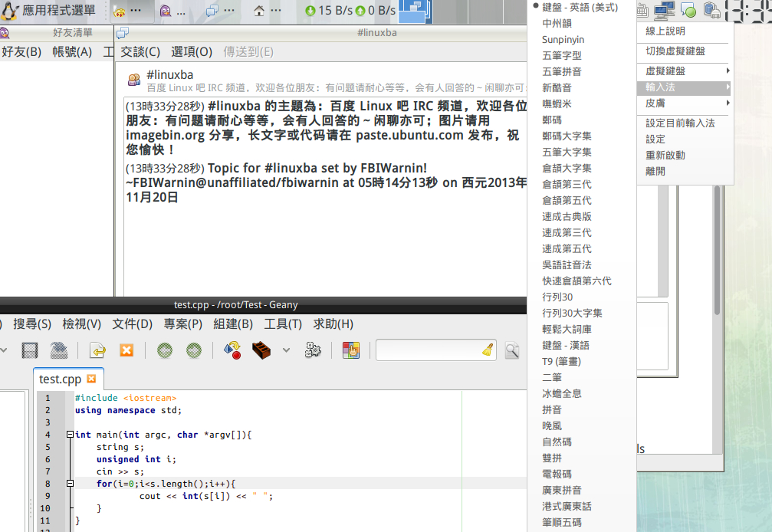Select 中州韻 input method

click(x=557, y=23)
